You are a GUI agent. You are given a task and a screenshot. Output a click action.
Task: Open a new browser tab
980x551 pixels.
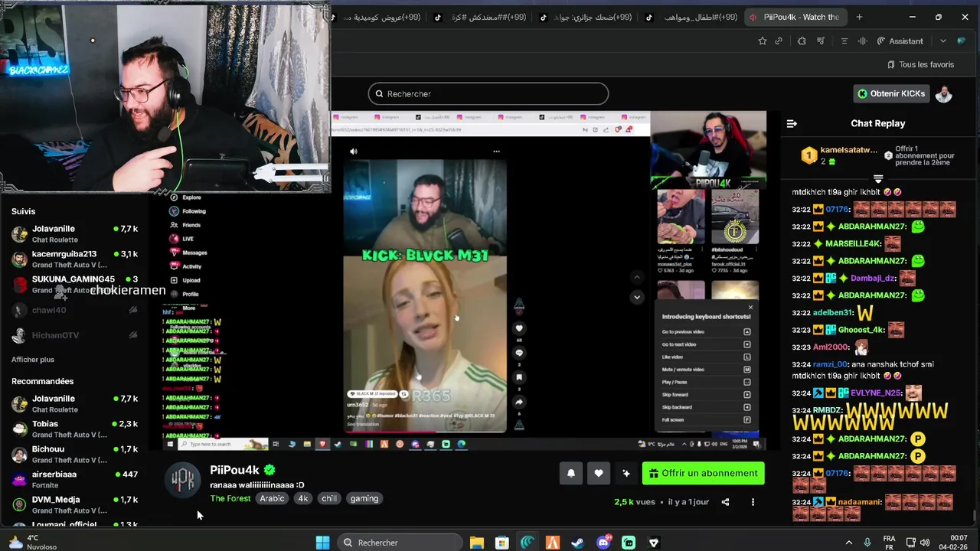[x=859, y=17]
